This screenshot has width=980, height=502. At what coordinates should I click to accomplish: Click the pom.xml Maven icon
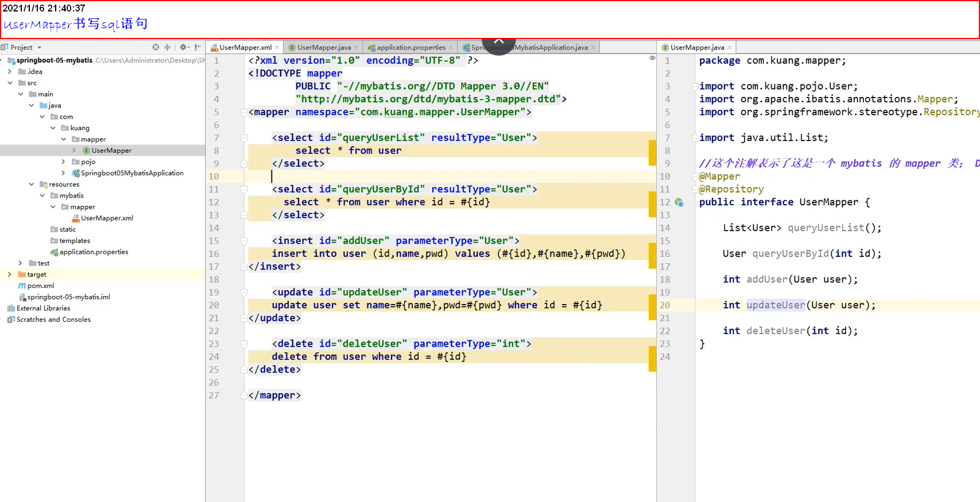tap(22, 286)
